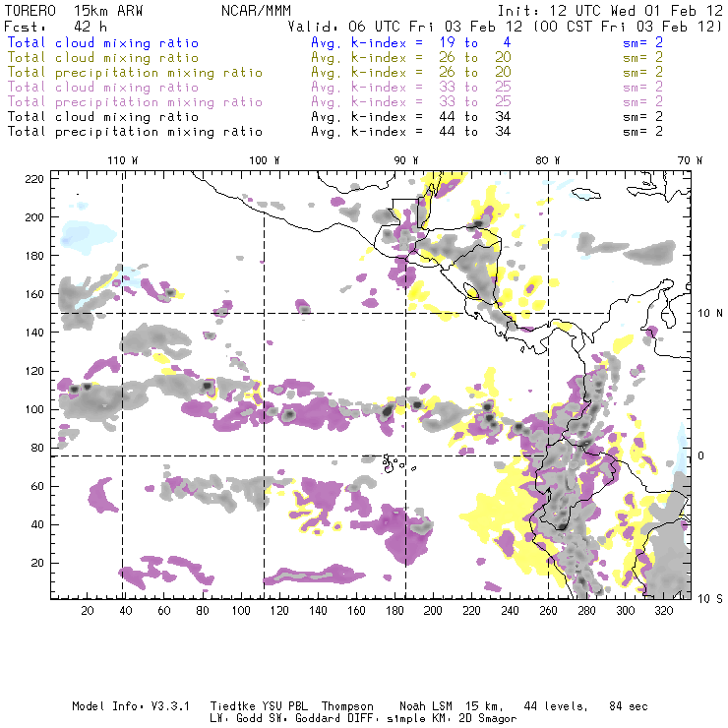Click 'Avg. k-index = 26 to 20' beside olive cloud row
This screenshot has width=728, height=728.
[411, 58]
